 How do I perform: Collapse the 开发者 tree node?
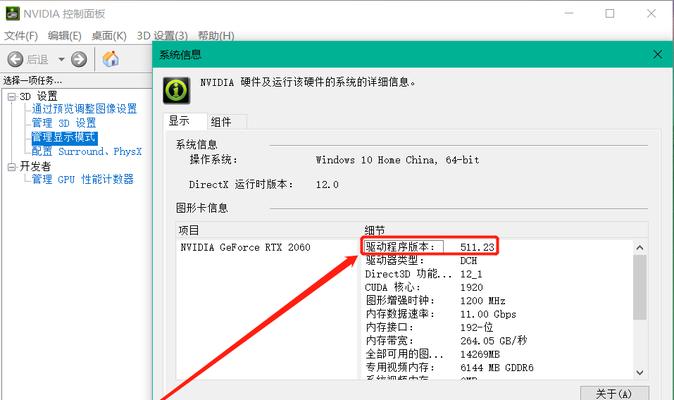[x=12, y=167]
